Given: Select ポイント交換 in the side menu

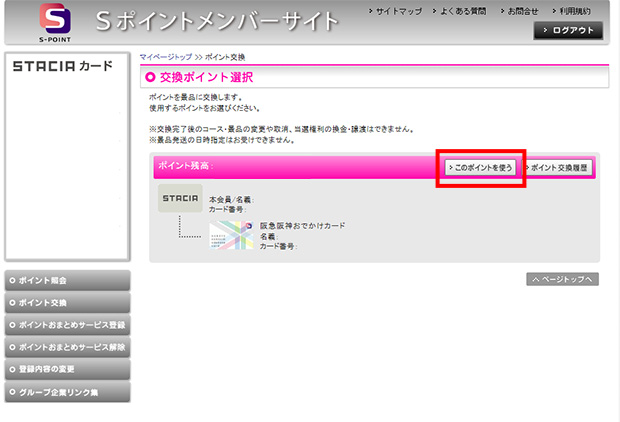Looking at the screenshot, I should (x=66, y=302).
